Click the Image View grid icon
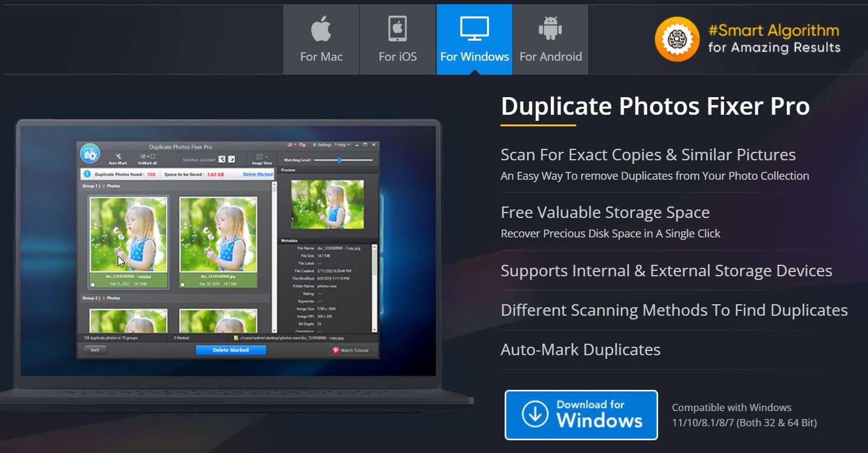 click(x=260, y=157)
